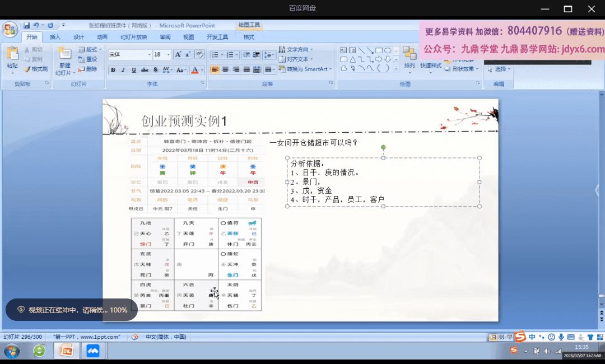Click the Reset (重设) slide button

[x=87, y=59]
